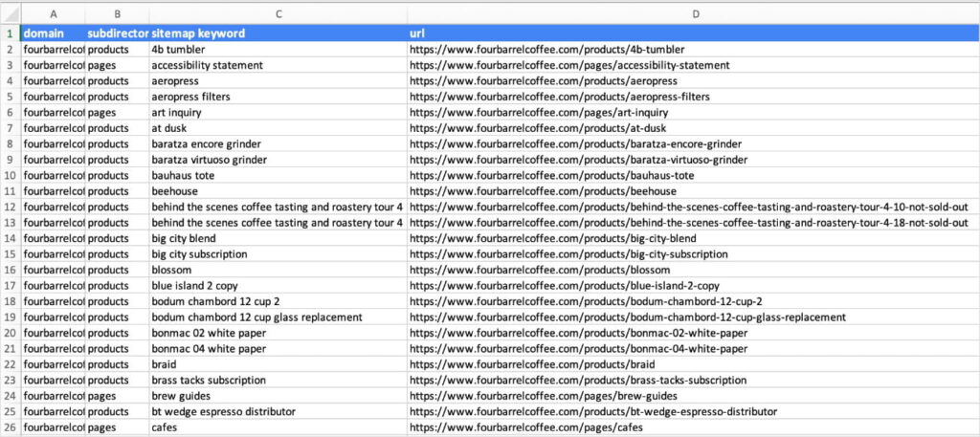Select row 12 header number
This screenshot has height=437, width=980.
click(11, 207)
